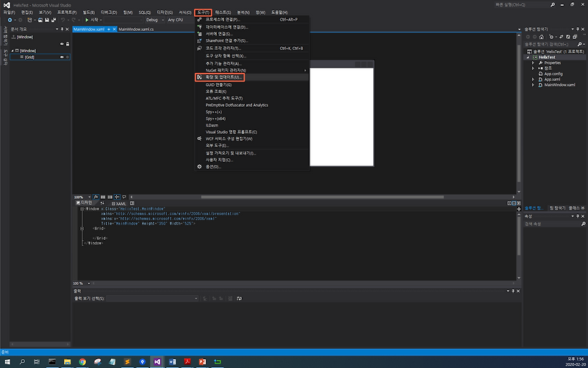Toggle eye icon in outline header
The width and height of the screenshot is (588, 368).
click(62, 44)
